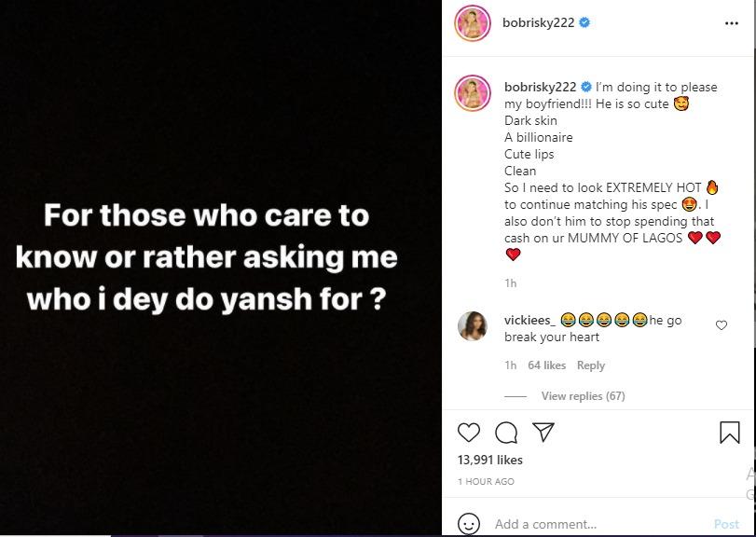
Task: Open the list of 64 likes on the comment
Action: click(544, 365)
